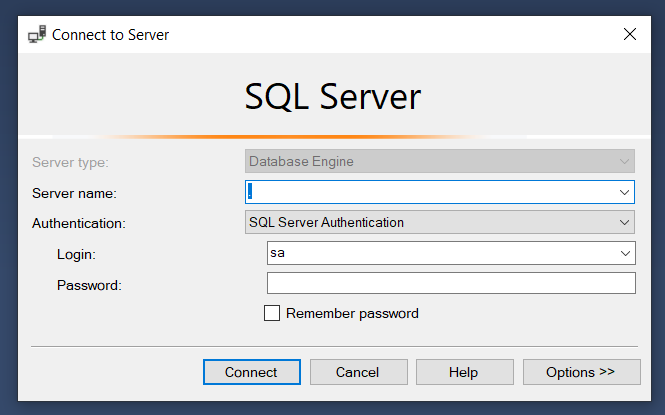Image resolution: width=665 pixels, height=415 pixels.
Task: Click the Remember password label text
Action: [x=352, y=313]
